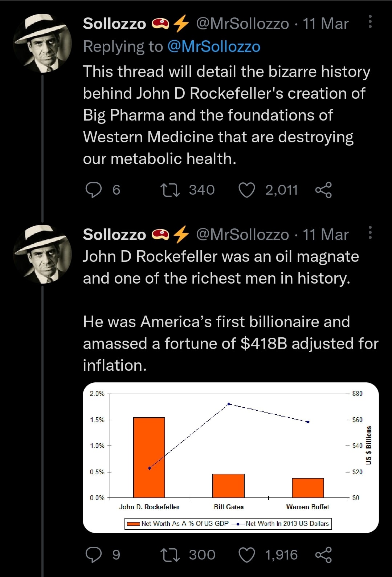Retweet the tweet with 300 retweets

tap(170, 555)
